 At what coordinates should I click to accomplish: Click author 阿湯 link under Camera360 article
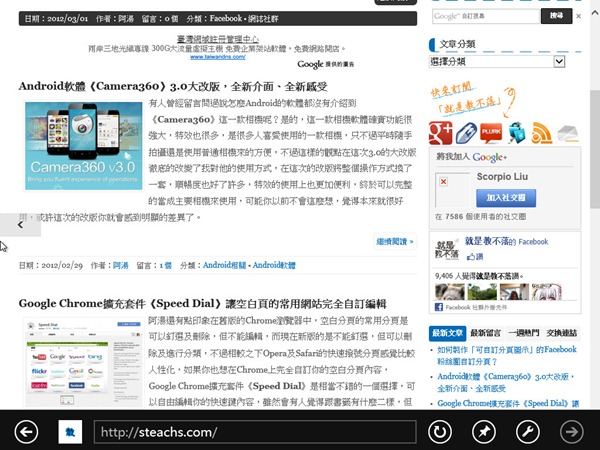tap(121, 265)
